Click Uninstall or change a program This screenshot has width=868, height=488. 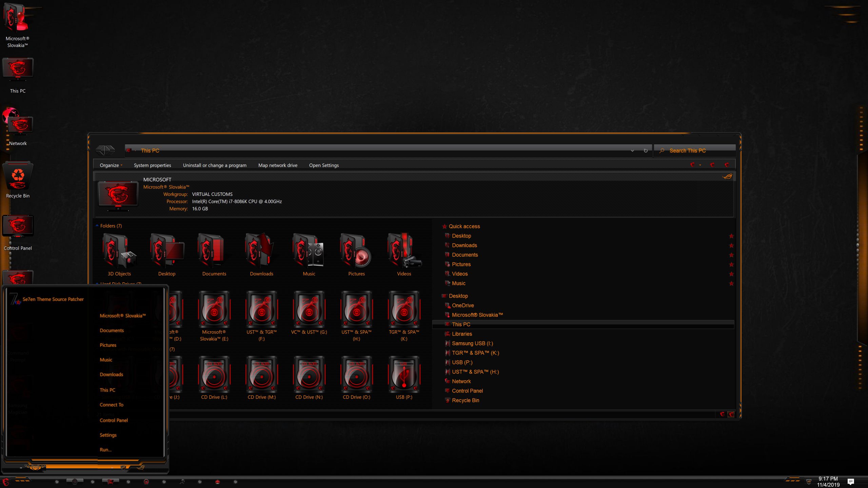[x=215, y=165]
